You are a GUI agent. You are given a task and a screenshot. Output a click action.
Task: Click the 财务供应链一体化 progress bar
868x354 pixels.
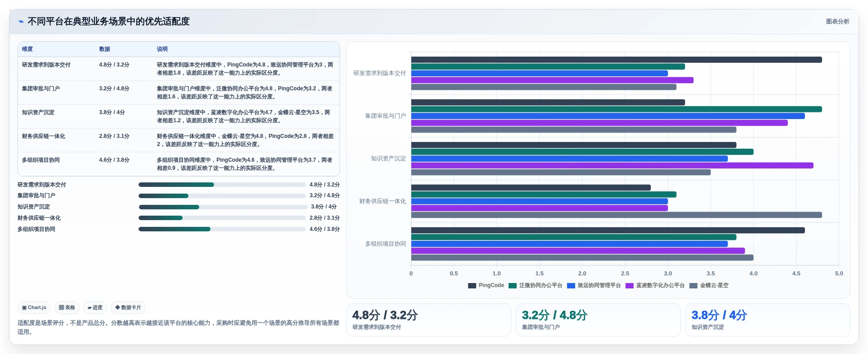pos(222,218)
